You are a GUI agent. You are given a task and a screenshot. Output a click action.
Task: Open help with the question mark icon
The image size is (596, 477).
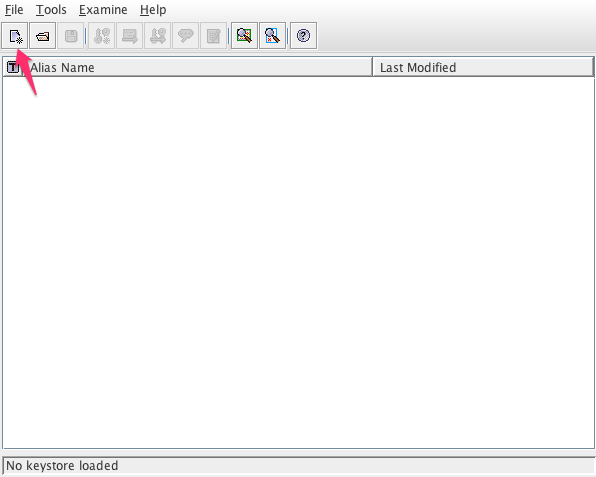click(x=303, y=36)
